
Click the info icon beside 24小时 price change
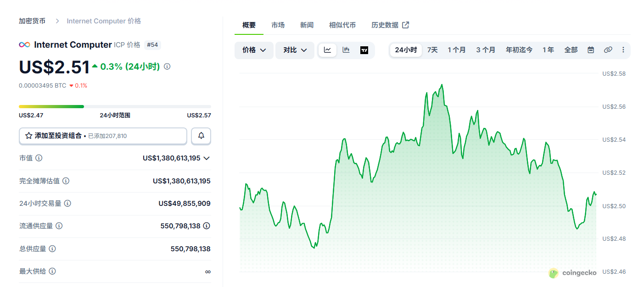pyautogui.click(x=167, y=66)
